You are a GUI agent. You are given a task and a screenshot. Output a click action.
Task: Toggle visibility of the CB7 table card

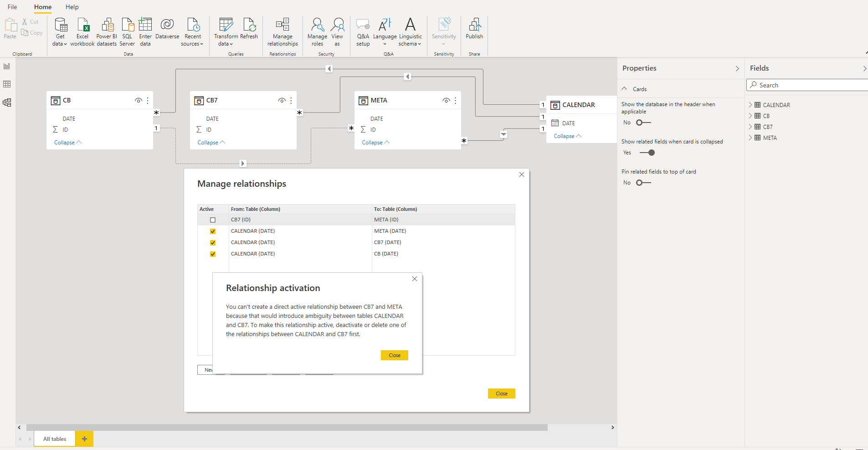point(282,101)
